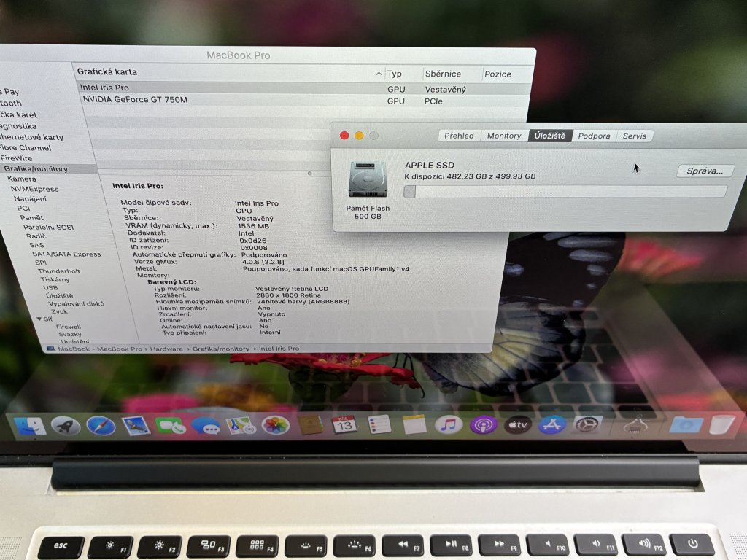The height and width of the screenshot is (560, 747).
Task: Select Paralelní SCSI in sidebar
Action: (x=49, y=227)
